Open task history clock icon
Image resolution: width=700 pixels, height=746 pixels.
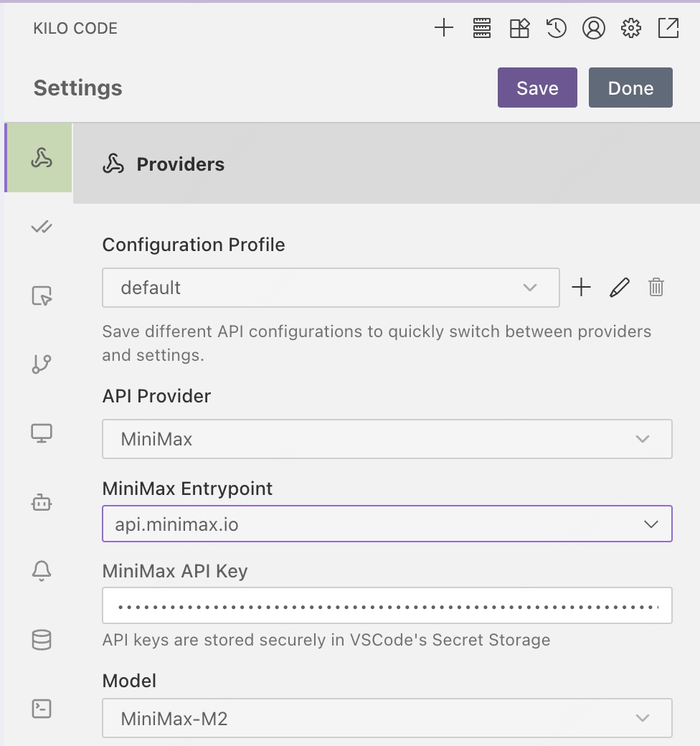coord(557,29)
